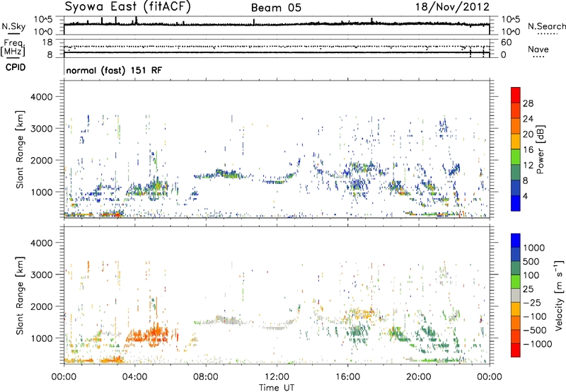Pick the red bottom Velocity colorbar segment
The width and height of the screenshot is (566, 392).
516,350
